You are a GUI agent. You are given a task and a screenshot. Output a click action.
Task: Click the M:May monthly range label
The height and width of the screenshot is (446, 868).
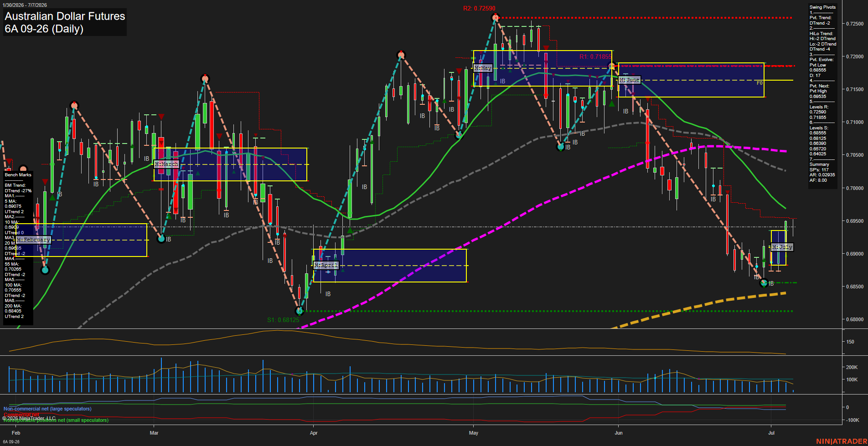(483, 68)
